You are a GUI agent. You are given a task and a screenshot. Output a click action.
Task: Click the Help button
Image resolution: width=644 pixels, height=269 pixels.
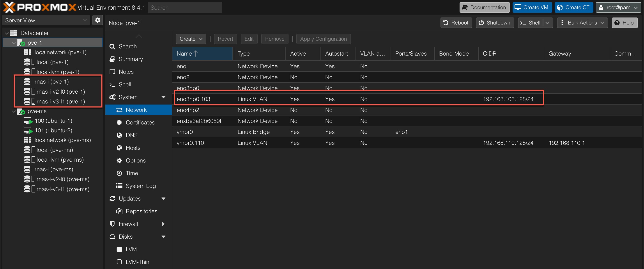coord(625,23)
